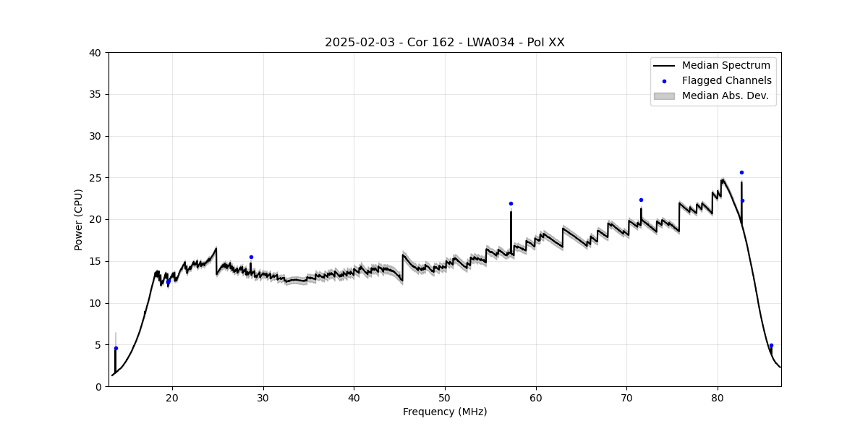Click the 40 tick label on y-axis
The width and height of the screenshot is (868, 434).
(95, 53)
